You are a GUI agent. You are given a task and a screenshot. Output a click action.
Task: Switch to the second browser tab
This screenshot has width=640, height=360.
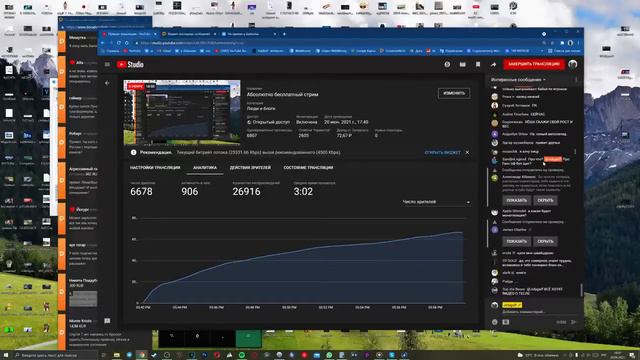pos(189,34)
